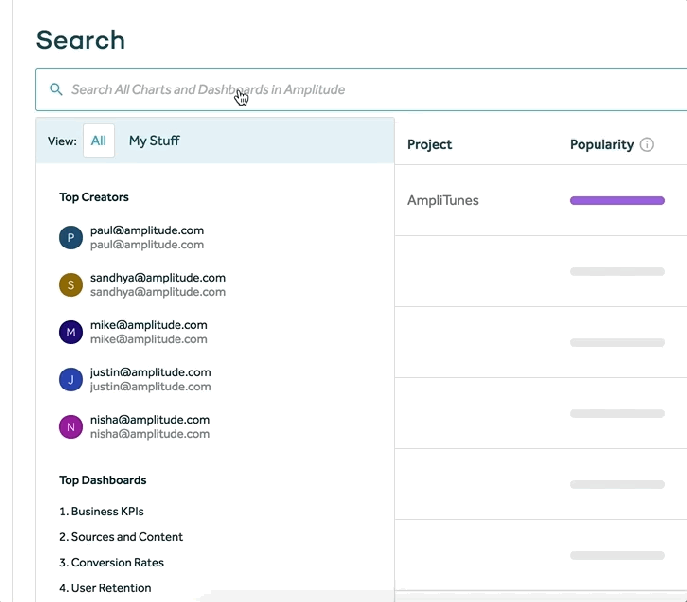Select creator name paul@amplitude.com
Viewport: 687px width, 602px height.
click(x=146, y=230)
